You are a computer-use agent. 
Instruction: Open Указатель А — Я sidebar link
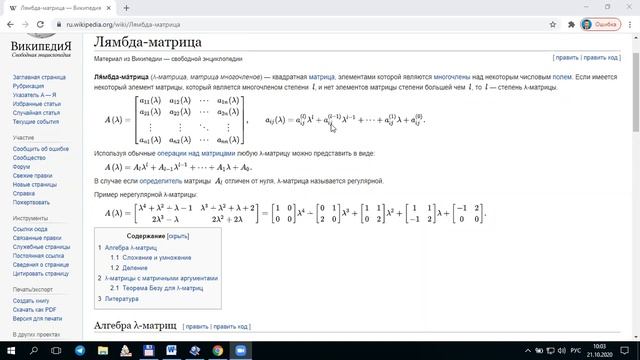tap(34, 95)
